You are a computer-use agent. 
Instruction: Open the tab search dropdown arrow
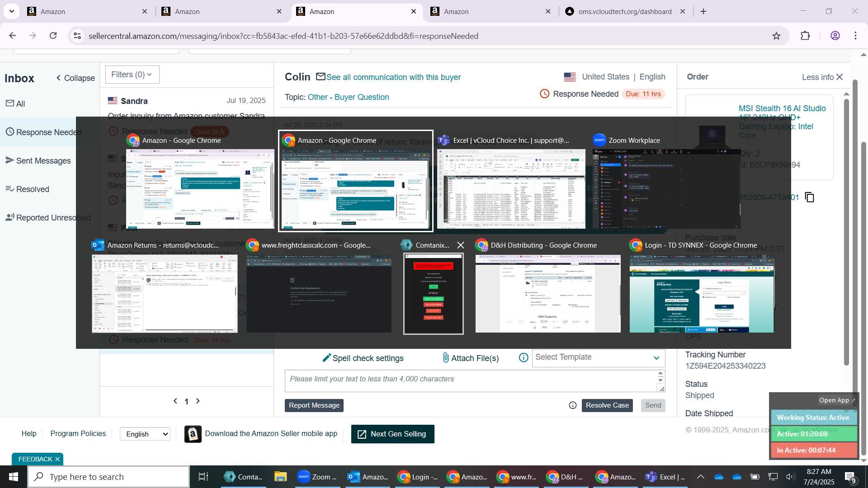[x=12, y=11]
